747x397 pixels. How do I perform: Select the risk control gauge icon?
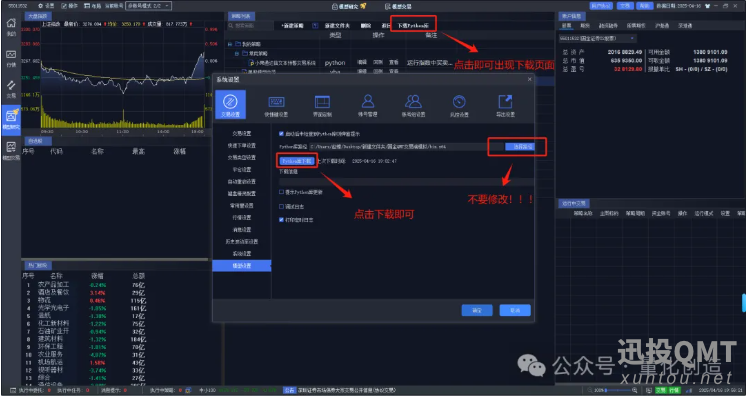pos(459,106)
